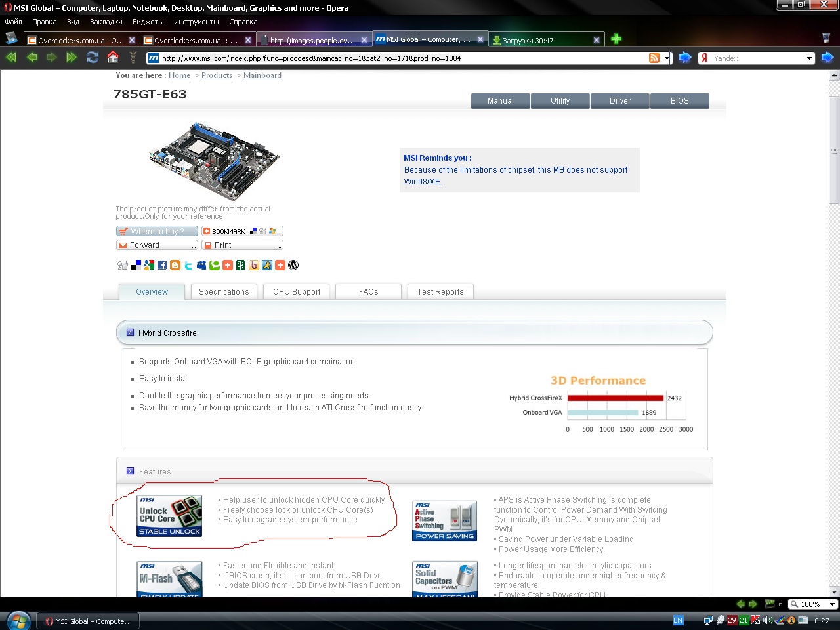Open the FAQs tab
Screen dimensions: 840x630
368,292
